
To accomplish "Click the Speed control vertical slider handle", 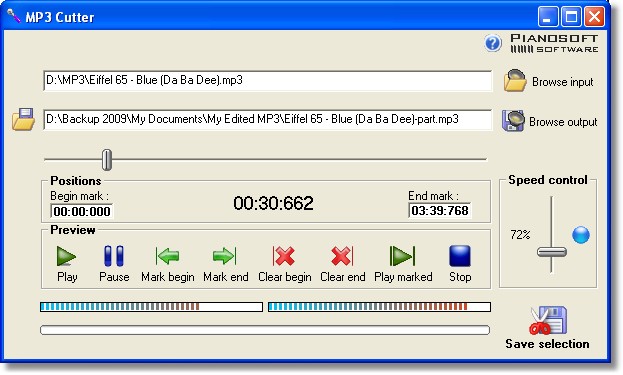I will click(x=551, y=252).
